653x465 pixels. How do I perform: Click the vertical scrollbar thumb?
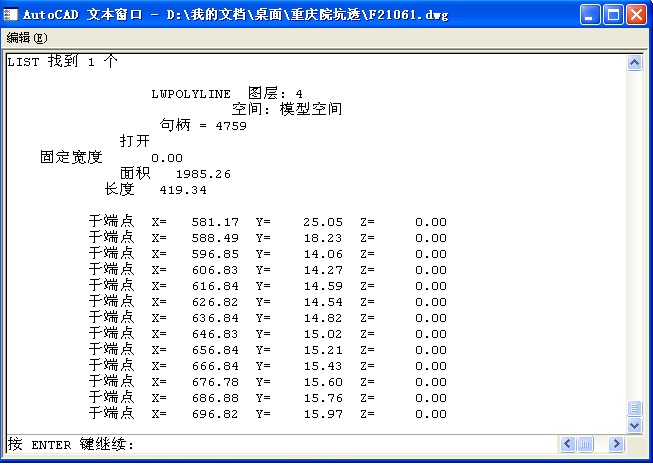click(634, 409)
